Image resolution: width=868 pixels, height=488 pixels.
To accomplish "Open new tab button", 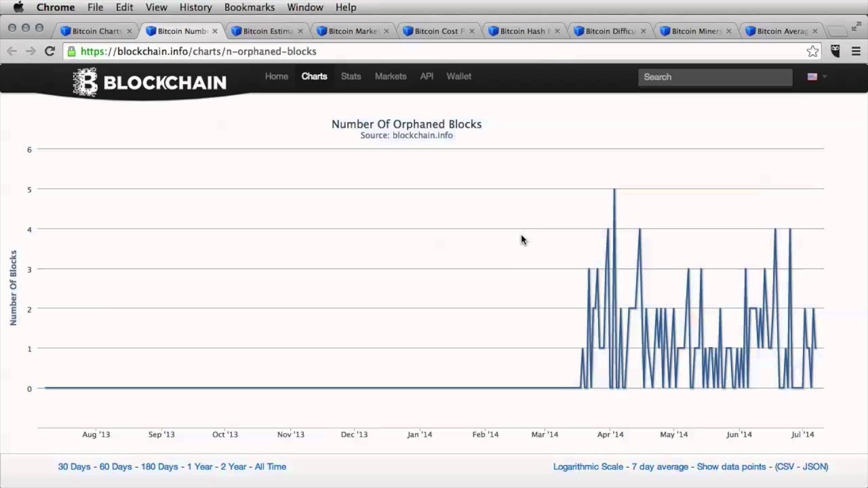I will pyautogui.click(x=838, y=31).
